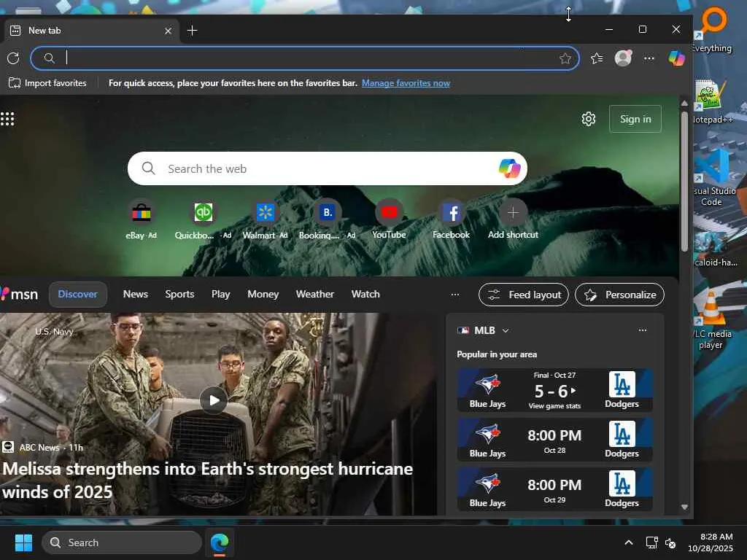This screenshot has width=747, height=560.
Task: Open MLB card more options ellipsis
Action: (x=642, y=330)
